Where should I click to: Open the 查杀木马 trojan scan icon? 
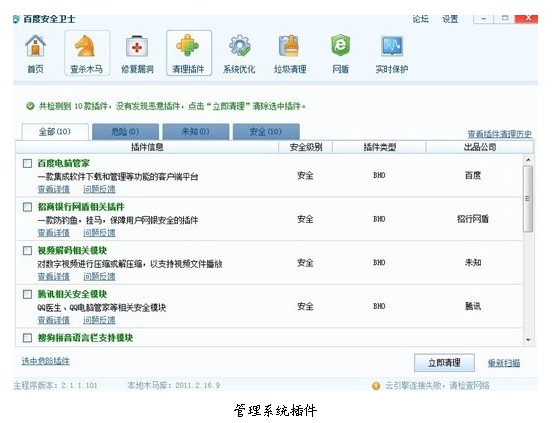click(86, 46)
